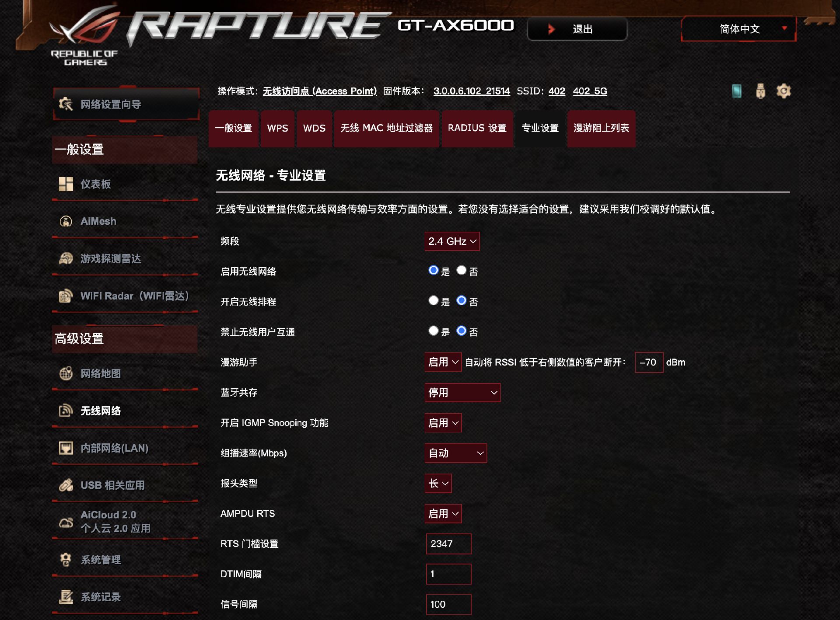Switch to the WDS tab

click(x=314, y=128)
